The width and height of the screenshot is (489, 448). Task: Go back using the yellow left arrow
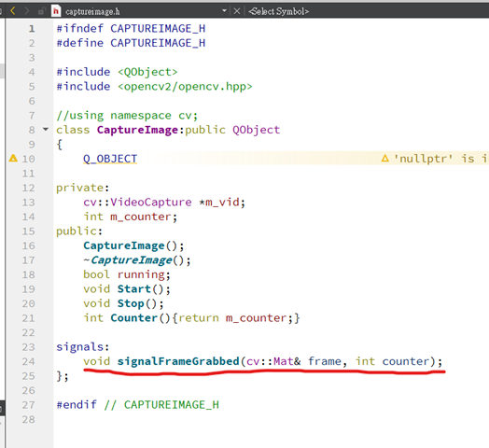[x=13, y=11]
